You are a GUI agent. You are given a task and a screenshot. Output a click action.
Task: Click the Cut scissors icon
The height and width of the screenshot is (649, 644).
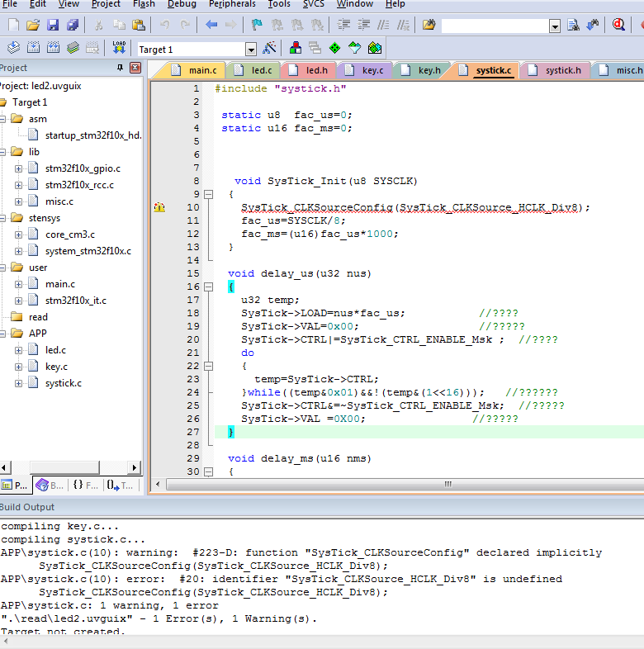pos(98,25)
